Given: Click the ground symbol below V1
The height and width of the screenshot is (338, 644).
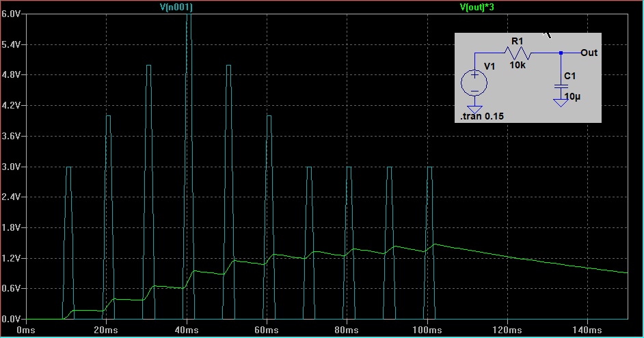Looking at the screenshot, I should (474, 109).
